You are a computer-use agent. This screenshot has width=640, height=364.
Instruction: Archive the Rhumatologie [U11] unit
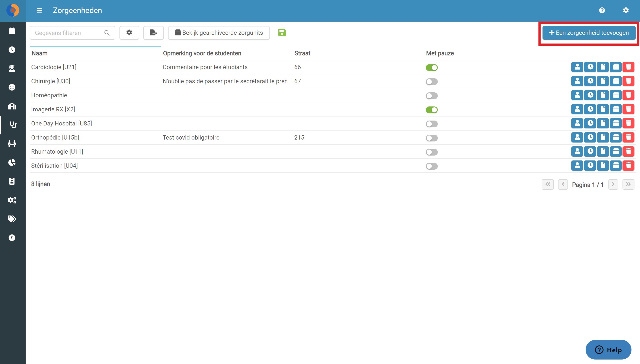615,151
